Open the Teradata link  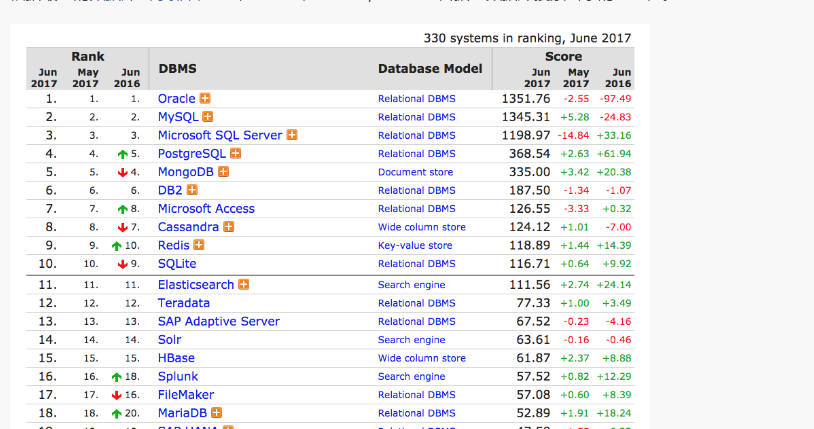pyautogui.click(x=184, y=303)
